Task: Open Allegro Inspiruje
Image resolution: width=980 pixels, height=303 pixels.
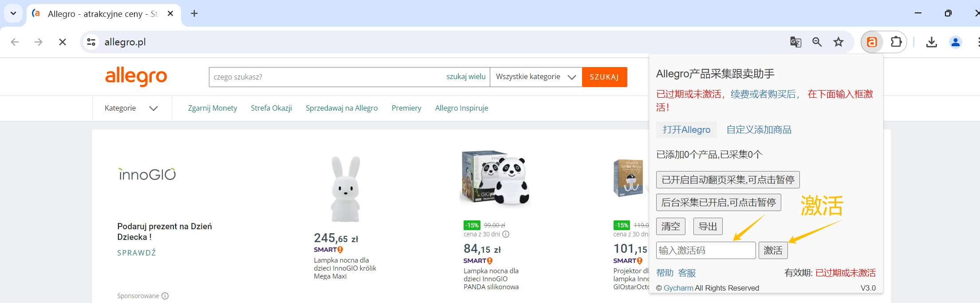Action: click(x=461, y=108)
